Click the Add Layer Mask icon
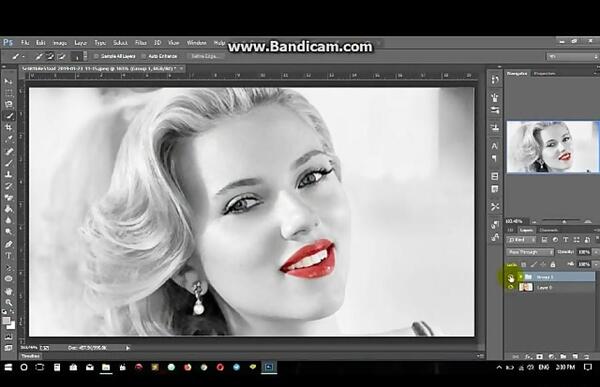This screenshot has height=387, width=600. (x=540, y=356)
